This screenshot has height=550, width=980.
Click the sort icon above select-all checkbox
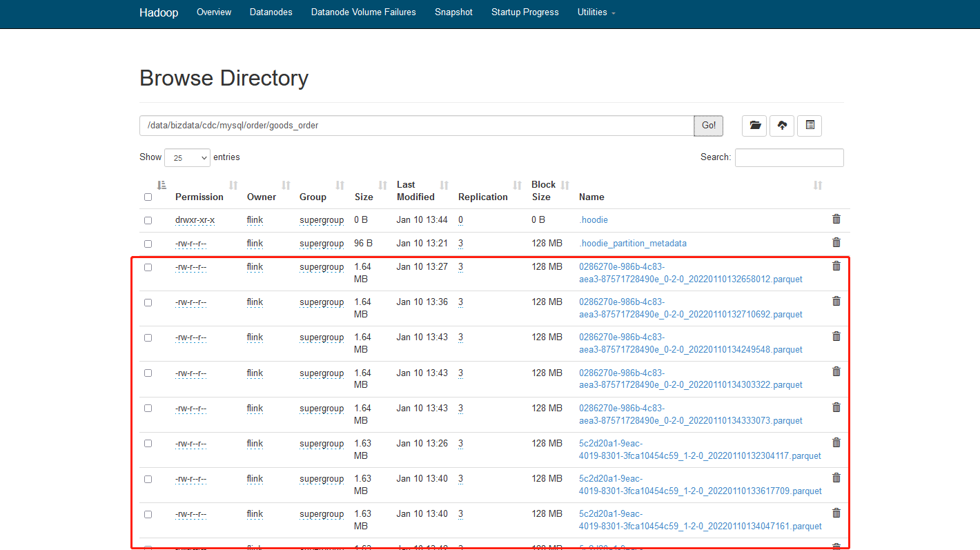point(161,185)
